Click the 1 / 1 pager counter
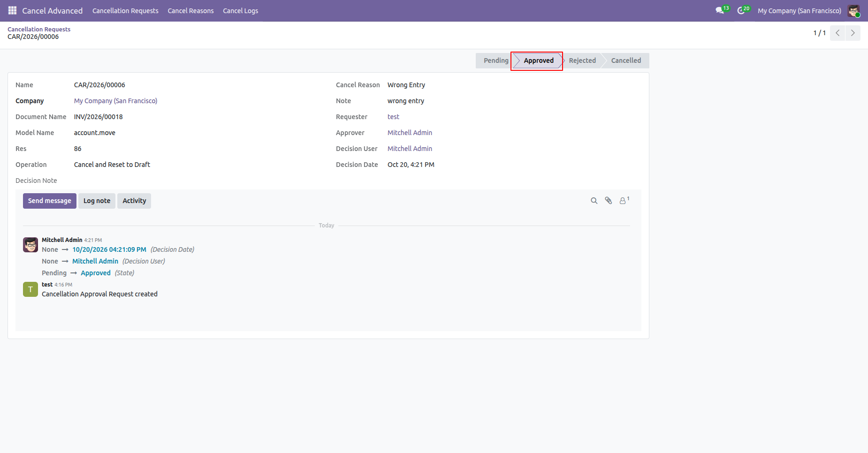Screen dimensions: 868x453 (819, 33)
